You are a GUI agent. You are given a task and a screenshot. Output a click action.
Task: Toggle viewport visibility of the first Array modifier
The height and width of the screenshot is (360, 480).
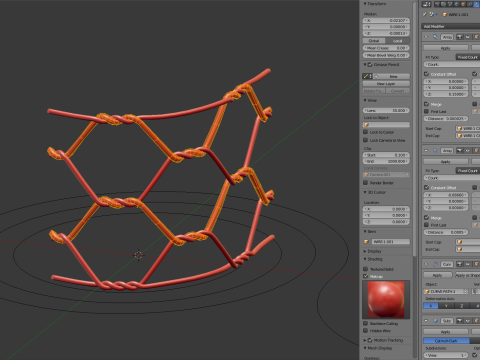pyautogui.click(x=468, y=37)
